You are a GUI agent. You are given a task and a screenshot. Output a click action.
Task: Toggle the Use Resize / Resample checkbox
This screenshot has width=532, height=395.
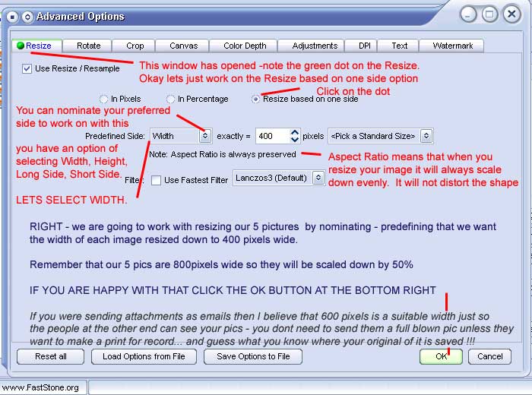27,69
